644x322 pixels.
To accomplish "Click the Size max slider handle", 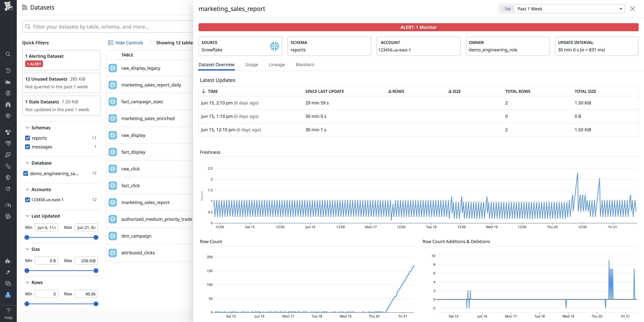I will pos(96,271).
